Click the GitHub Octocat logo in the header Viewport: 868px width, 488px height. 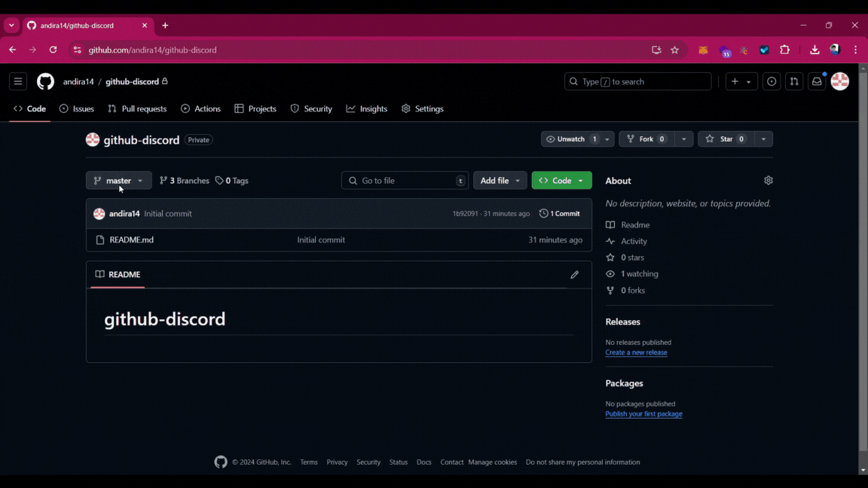[45, 81]
